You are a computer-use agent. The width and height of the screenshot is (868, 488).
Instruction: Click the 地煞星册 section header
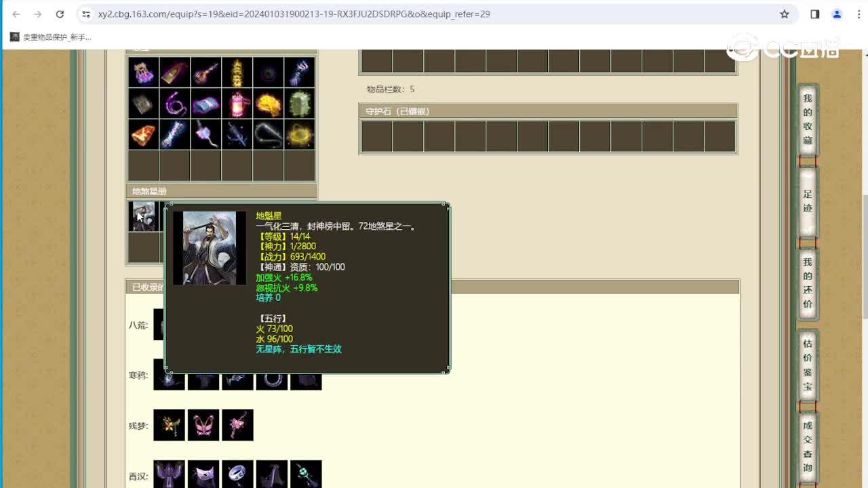coord(222,191)
